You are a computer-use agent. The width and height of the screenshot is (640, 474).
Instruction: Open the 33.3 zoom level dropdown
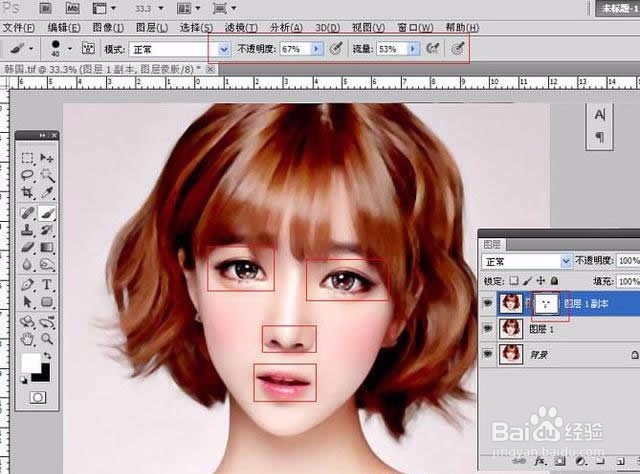tap(160, 8)
